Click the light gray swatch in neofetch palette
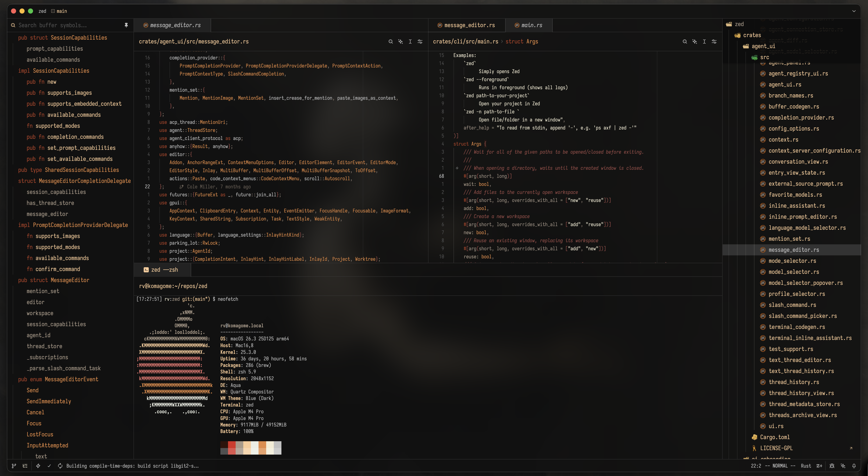 click(278, 445)
